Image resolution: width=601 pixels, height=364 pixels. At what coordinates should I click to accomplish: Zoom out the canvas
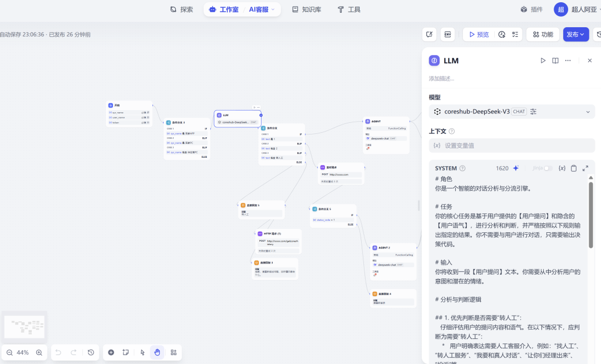9,352
